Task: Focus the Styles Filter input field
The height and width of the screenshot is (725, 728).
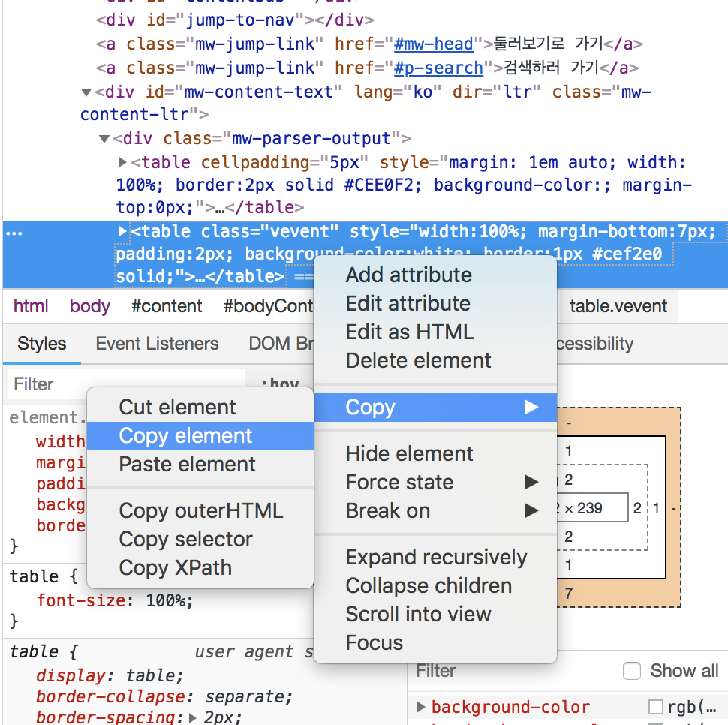Action: coord(124,384)
